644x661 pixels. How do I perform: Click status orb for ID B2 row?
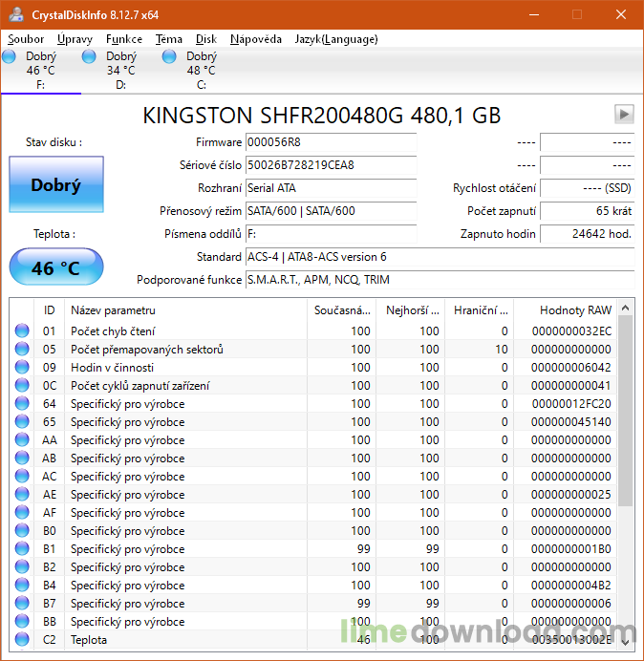pyautogui.click(x=22, y=566)
